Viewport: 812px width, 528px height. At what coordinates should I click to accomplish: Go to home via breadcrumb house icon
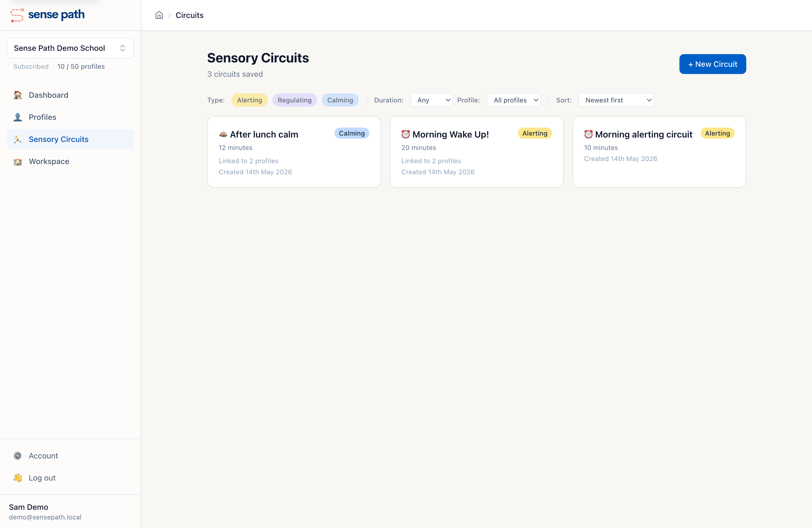click(159, 15)
